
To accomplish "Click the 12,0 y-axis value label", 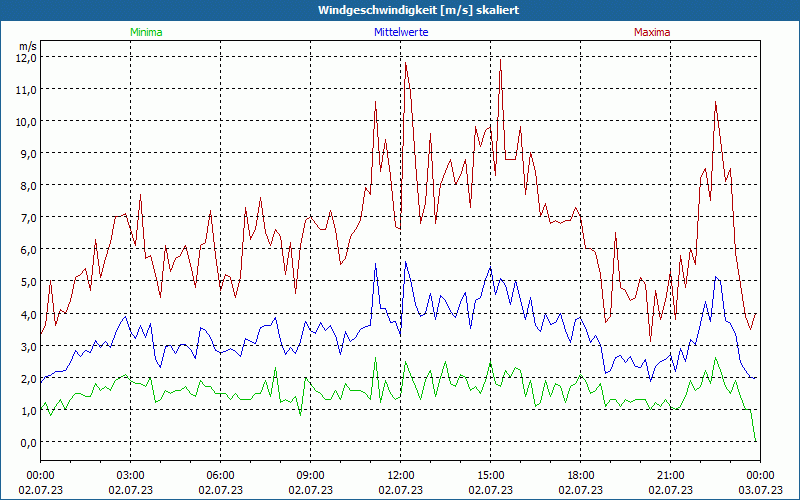I will pos(25,57).
